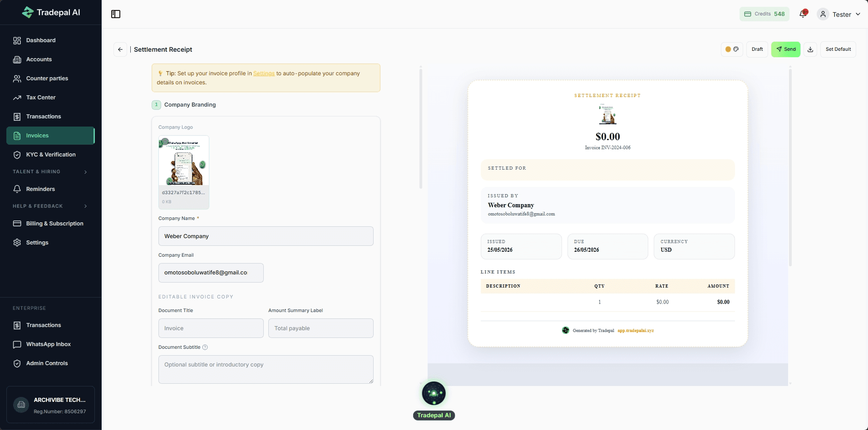Click the USD currency value
Viewport: 868px width, 430px height.
tap(666, 250)
